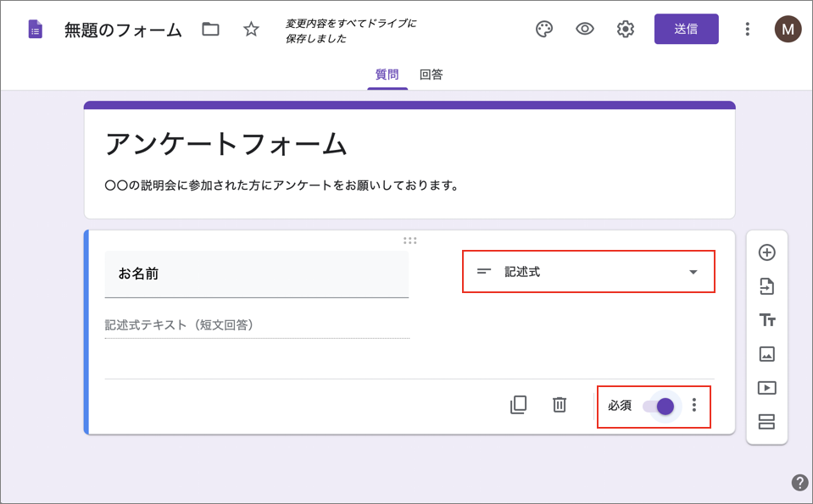Screen dimensions: 813x504
Task: Open the theme customization palette icon
Action: 544,29
